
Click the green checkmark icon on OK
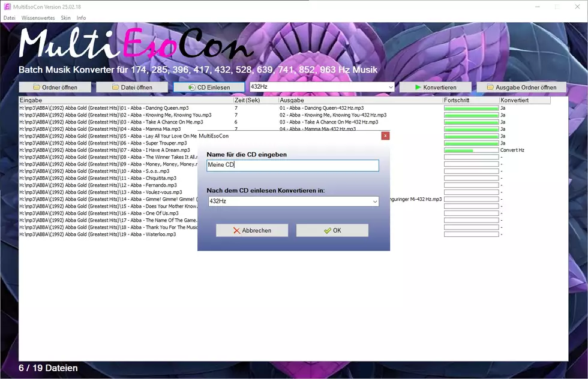pyautogui.click(x=328, y=230)
